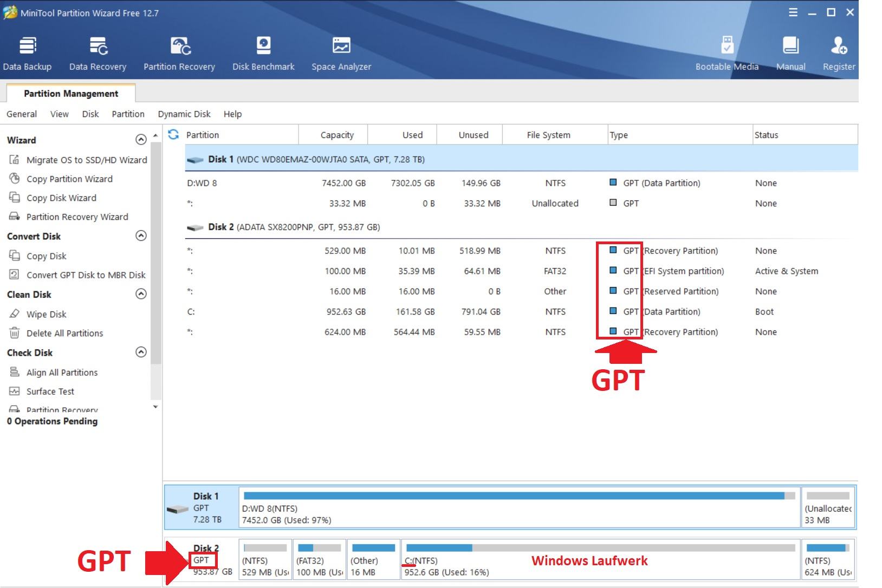Open the Disk menu
Image resolution: width=882 pixels, height=588 pixels.
(90, 114)
